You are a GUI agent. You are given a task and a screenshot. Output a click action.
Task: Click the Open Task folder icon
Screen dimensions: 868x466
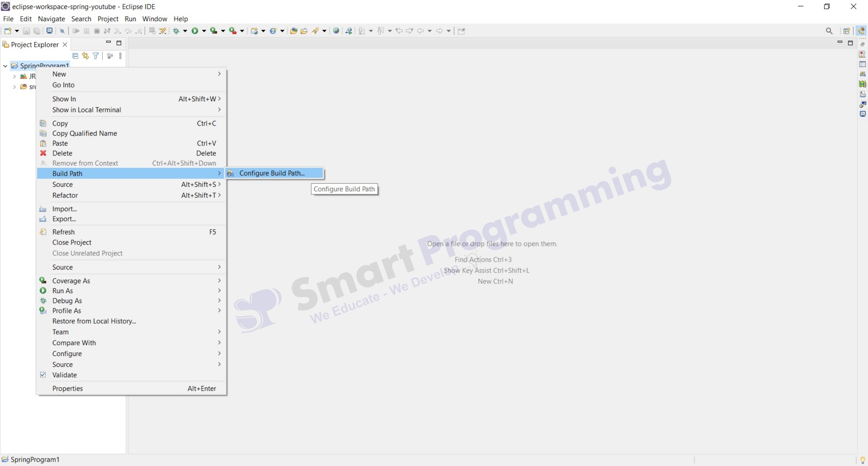(304, 31)
